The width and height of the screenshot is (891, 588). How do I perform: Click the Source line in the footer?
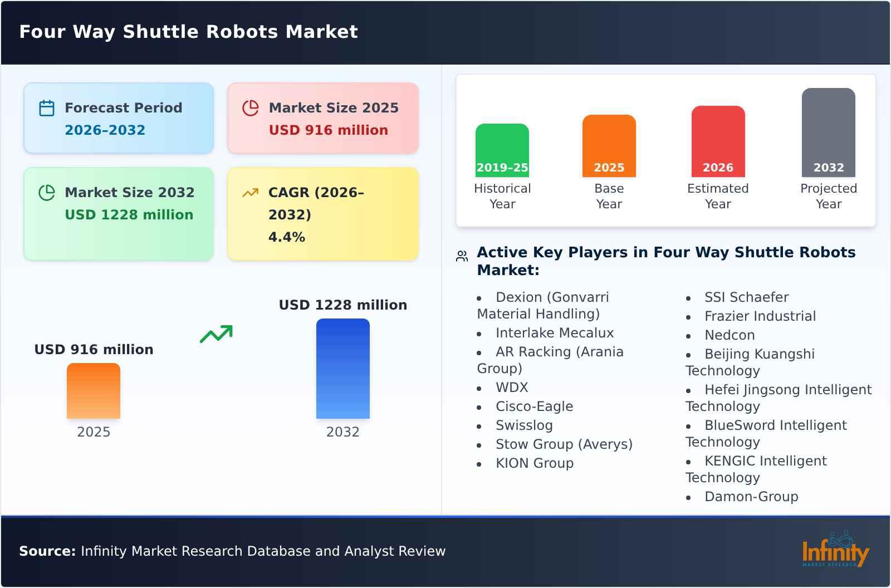point(232,551)
